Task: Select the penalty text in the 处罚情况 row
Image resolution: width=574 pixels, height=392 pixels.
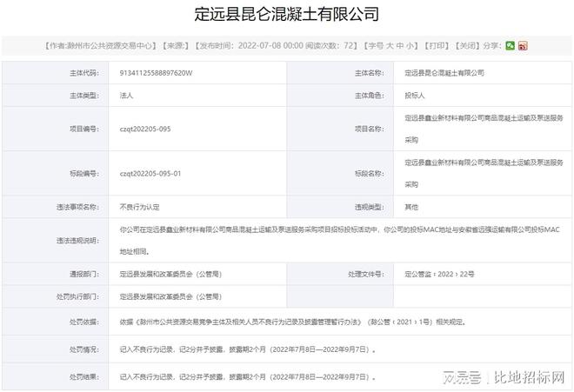Action: tap(248, 349)
